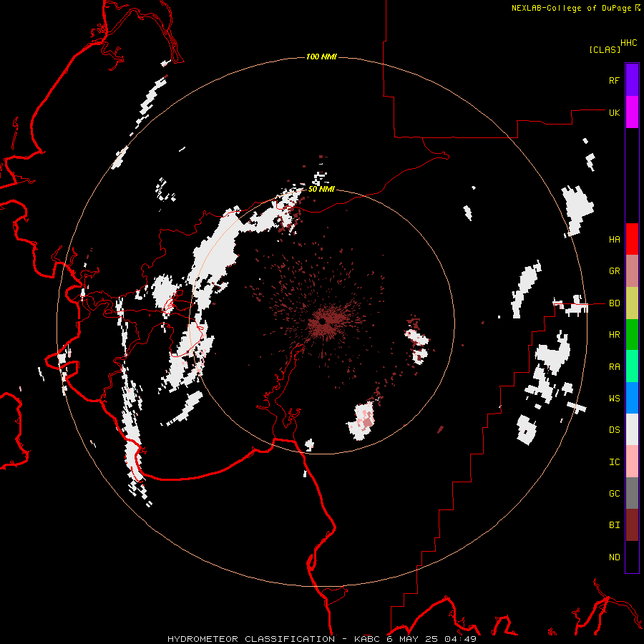Click the ND legend label

click(x=614, y=557)
